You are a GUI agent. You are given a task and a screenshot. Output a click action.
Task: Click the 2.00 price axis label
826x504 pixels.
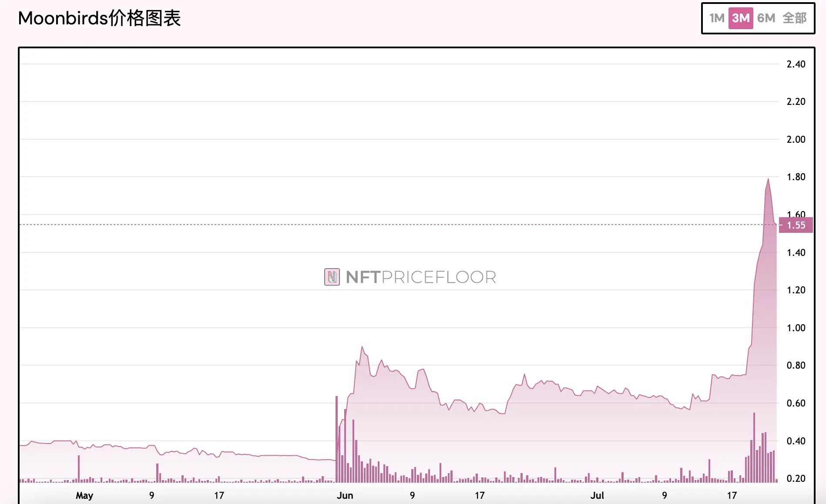[796, 140]
